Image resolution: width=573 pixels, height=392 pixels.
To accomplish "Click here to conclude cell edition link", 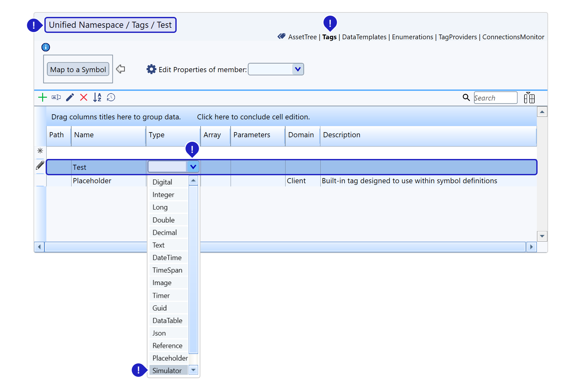I will (253, 117).
